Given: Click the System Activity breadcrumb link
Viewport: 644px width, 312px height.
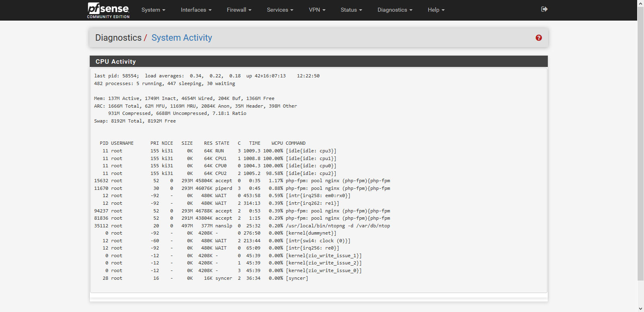Looking at the screenshot, I should click(x=182, y=38).
